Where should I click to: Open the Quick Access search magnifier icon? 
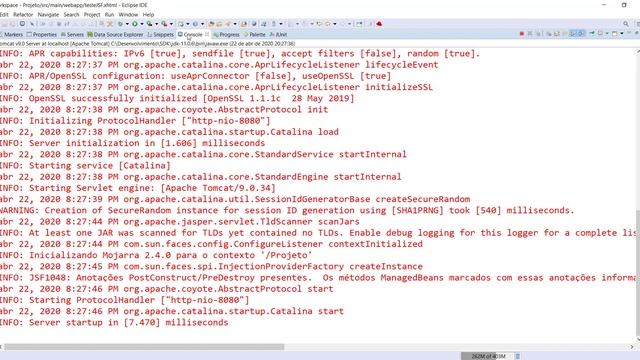click(x=626, y=24)
